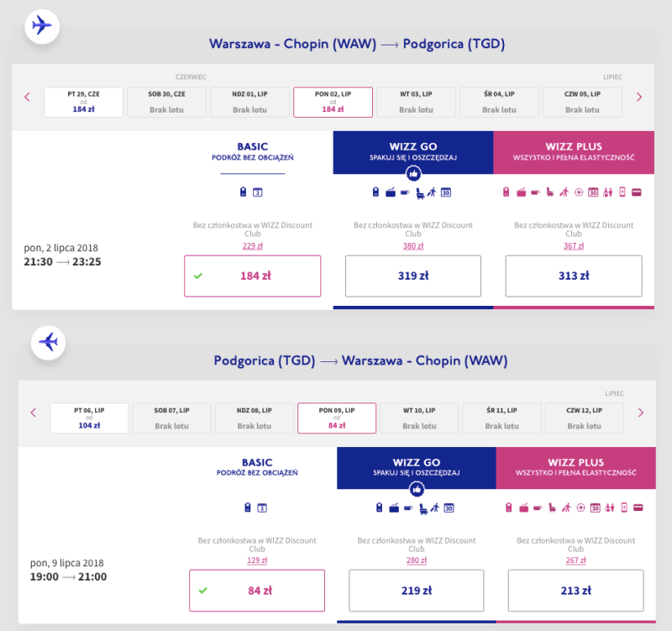Click outbound WIZZ PLUS carry-on bag icon
The height and width of the screenshot is (631, 672).
click(x=507, y=192)
